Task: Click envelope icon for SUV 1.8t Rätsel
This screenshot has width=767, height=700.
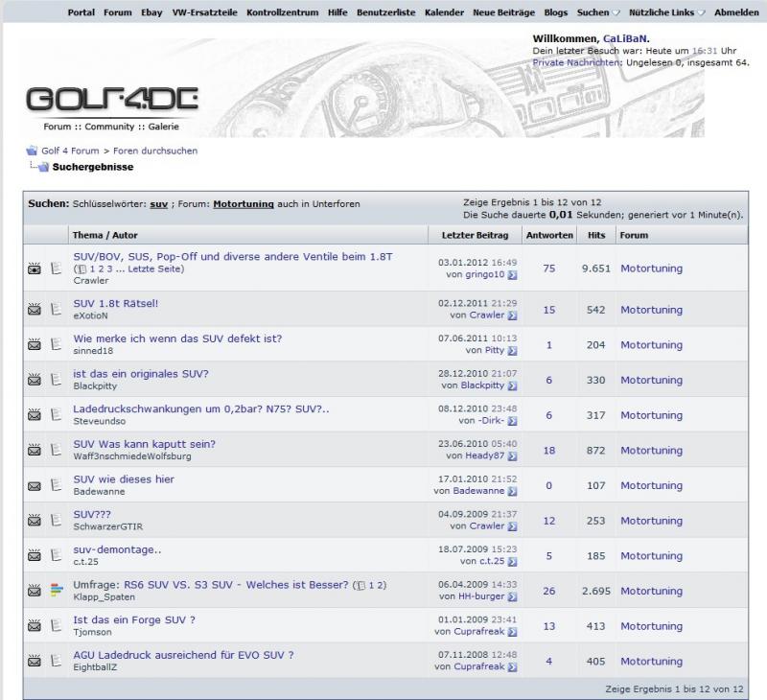Action: click(x=35, y=310)
